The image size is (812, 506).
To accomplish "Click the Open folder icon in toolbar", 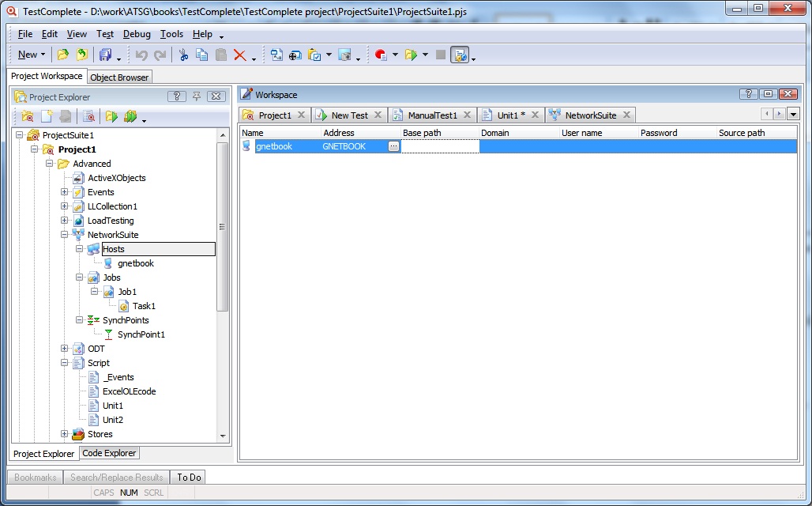I will click(62, 55).
